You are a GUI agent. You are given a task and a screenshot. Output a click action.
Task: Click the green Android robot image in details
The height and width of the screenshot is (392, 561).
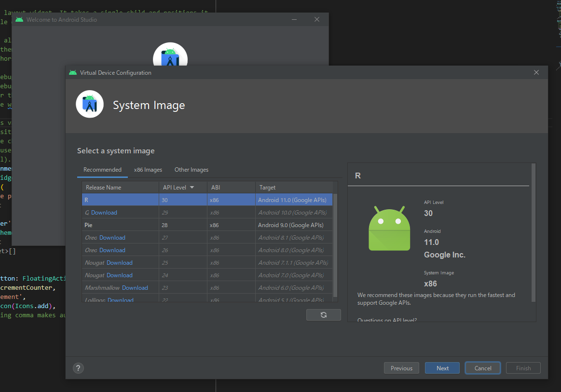tap(389, 229)
